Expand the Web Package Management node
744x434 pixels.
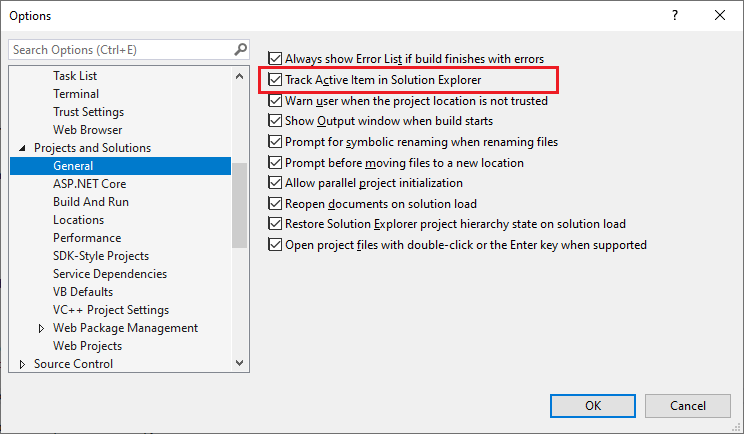point(41,328)
